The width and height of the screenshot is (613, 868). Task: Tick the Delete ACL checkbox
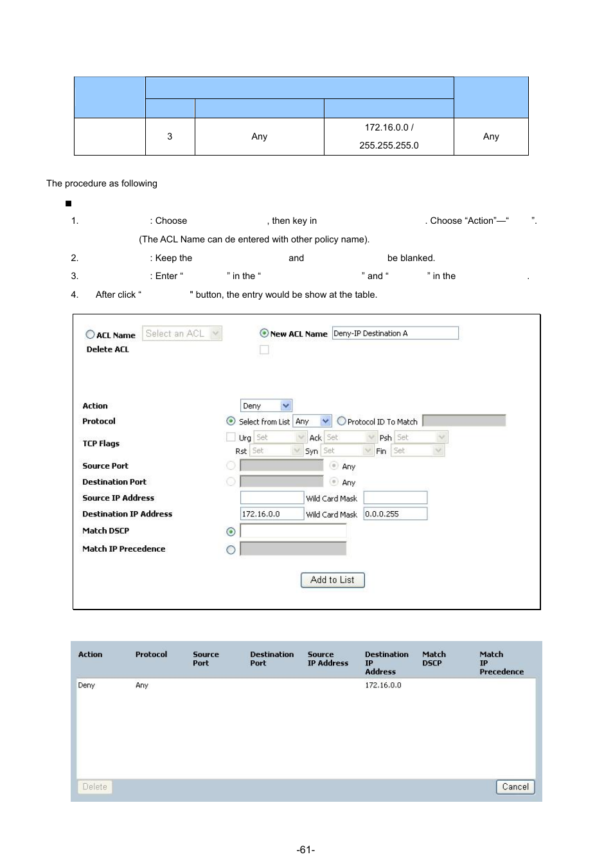pyautogui.click(x=264, y=350)
